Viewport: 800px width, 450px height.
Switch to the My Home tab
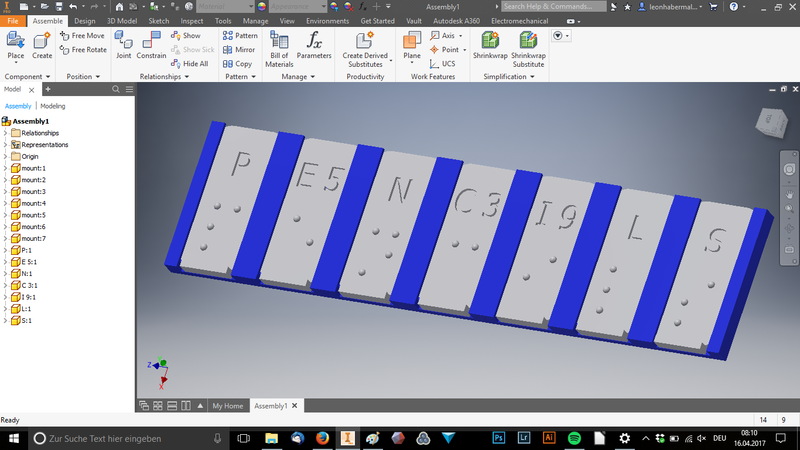tap(226, 406)
